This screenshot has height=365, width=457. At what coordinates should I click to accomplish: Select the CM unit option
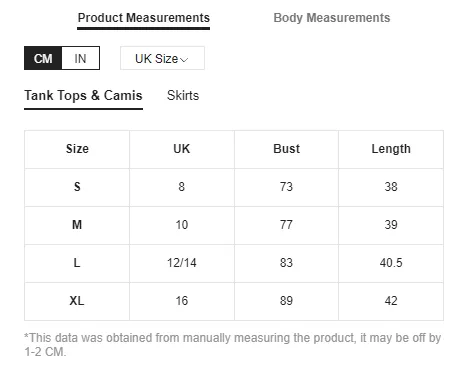pyautogui.click(x=43, y=58)
